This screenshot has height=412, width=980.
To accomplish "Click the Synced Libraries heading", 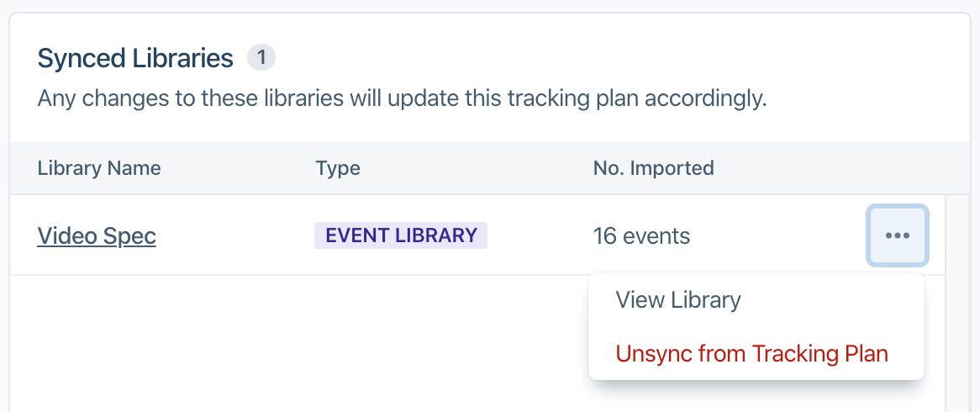I will point(135,58).
